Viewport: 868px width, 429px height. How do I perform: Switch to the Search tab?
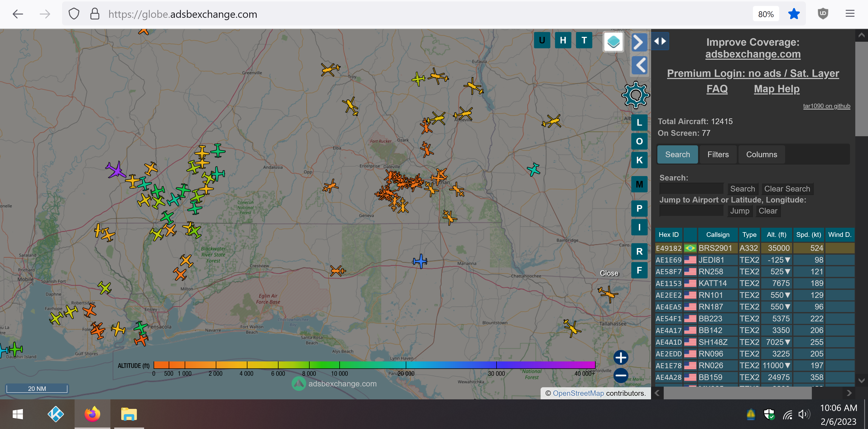pos(677,155)
